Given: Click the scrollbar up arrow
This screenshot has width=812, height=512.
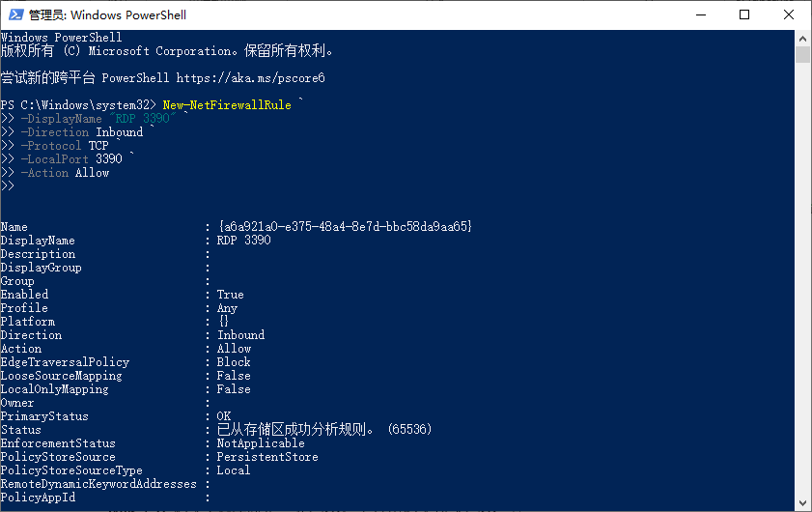Looking at the screenshot, I should pos(802,39).
